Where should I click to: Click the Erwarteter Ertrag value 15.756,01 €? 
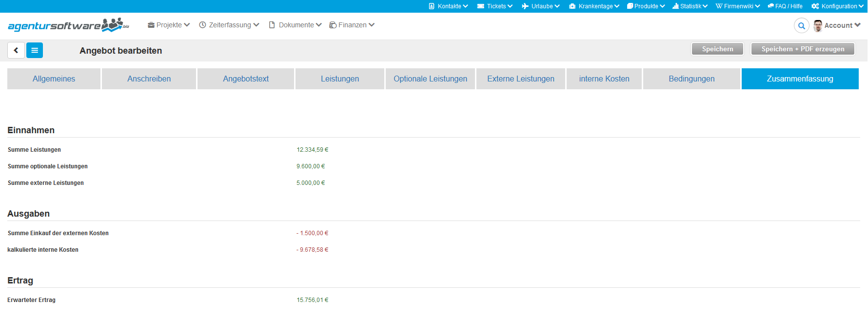tap(313, 300)
